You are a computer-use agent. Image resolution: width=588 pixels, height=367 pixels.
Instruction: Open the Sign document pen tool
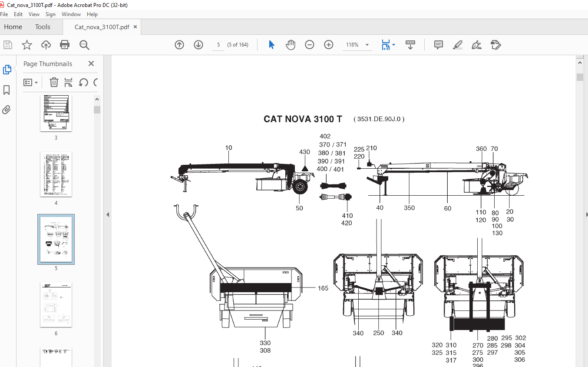tap(477, 45)
